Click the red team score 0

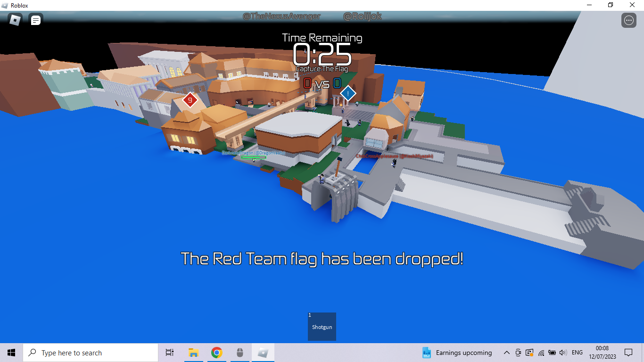pos(307,83)
